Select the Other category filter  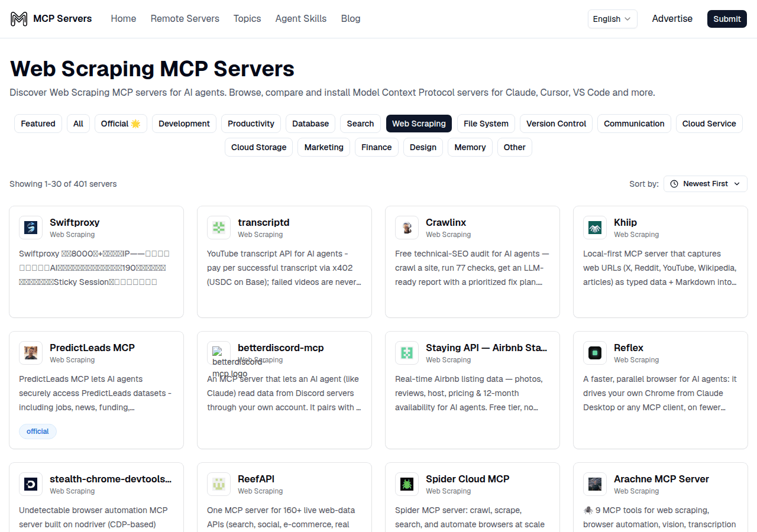point(515,147)
